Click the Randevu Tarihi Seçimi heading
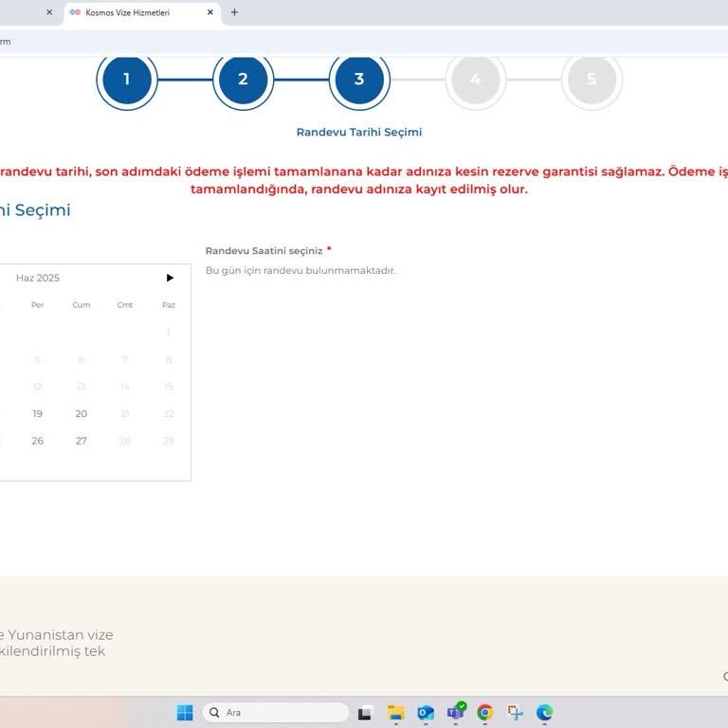 pos(359,133)
